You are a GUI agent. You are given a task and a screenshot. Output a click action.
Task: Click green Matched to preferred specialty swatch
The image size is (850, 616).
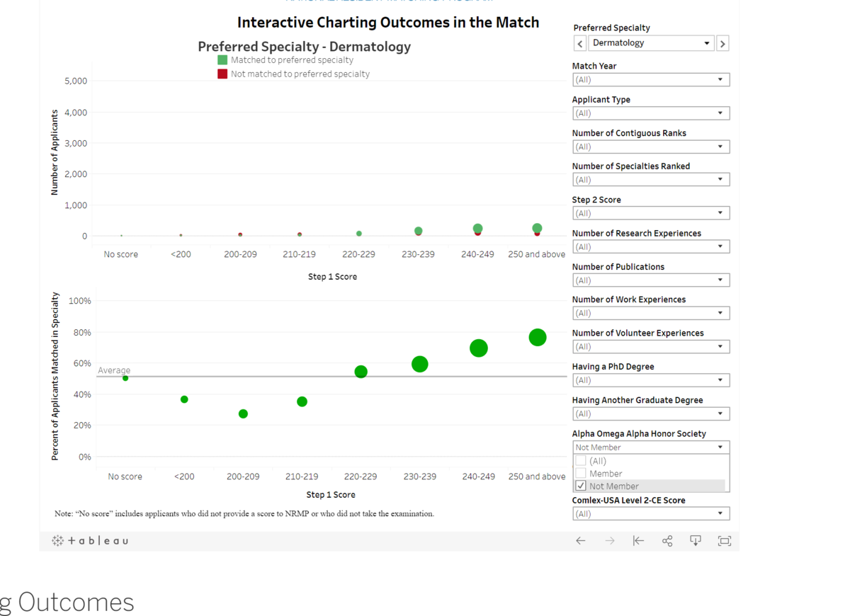[222, 60]
